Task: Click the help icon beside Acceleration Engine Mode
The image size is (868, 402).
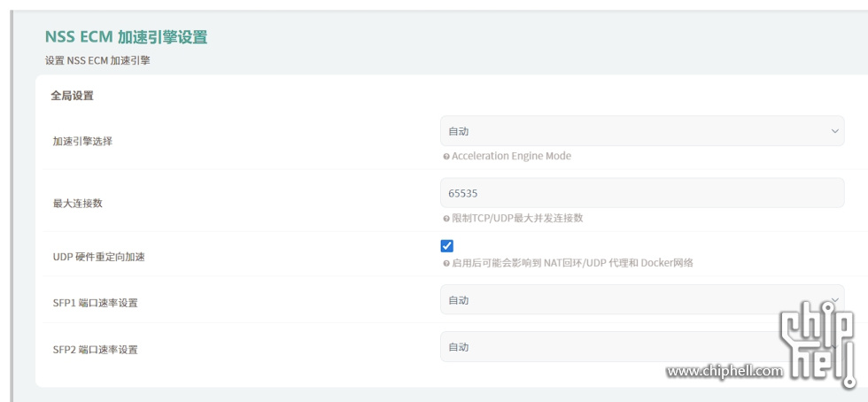Action: click(x=446, y=157)
